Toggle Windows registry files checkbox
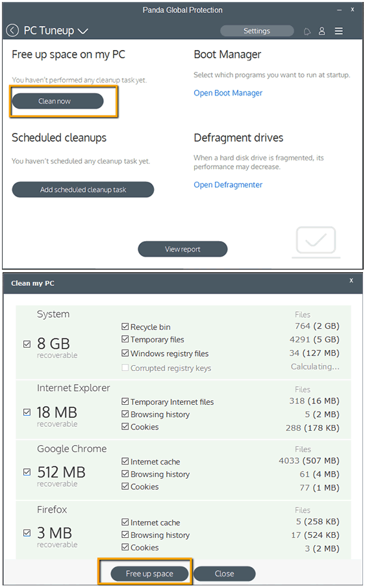The height and width of the screenshot is (588, 365). coord(125,353)
